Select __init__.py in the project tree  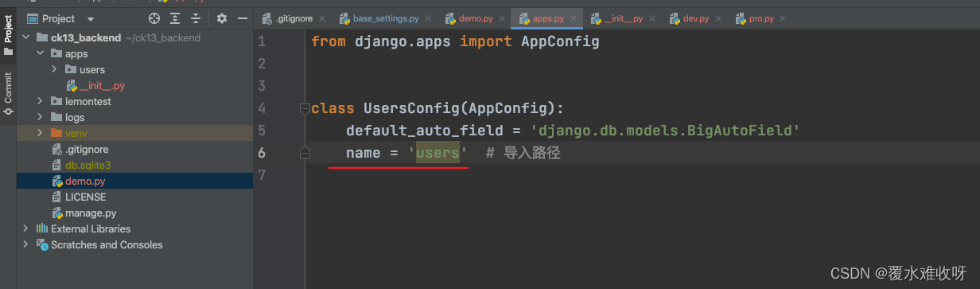tap(102, 85)
